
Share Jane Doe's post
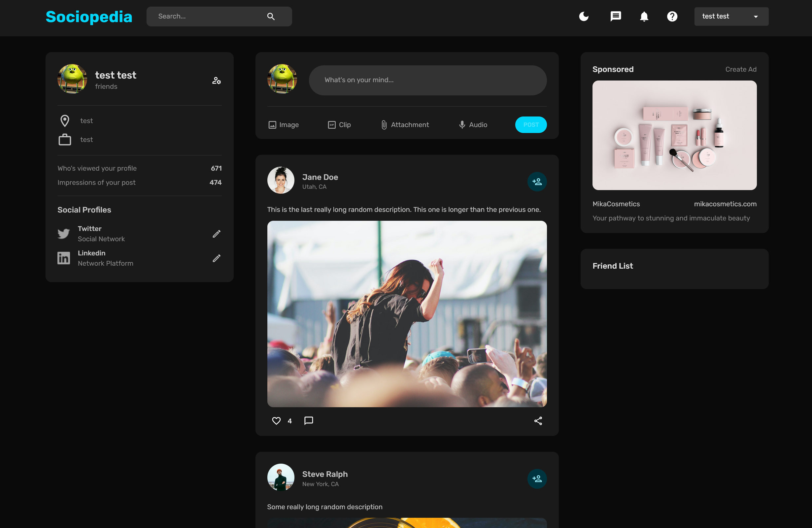pos(538,421)
